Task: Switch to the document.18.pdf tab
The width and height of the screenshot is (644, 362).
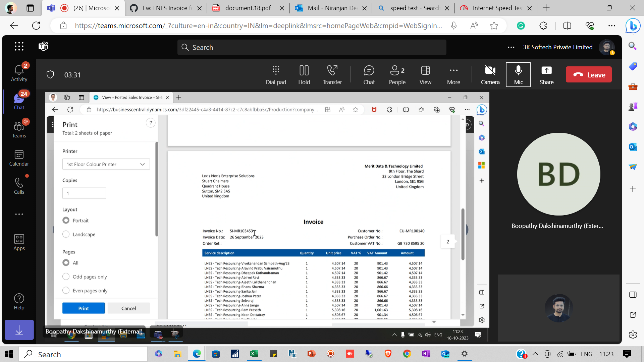Action: point(248,8)
